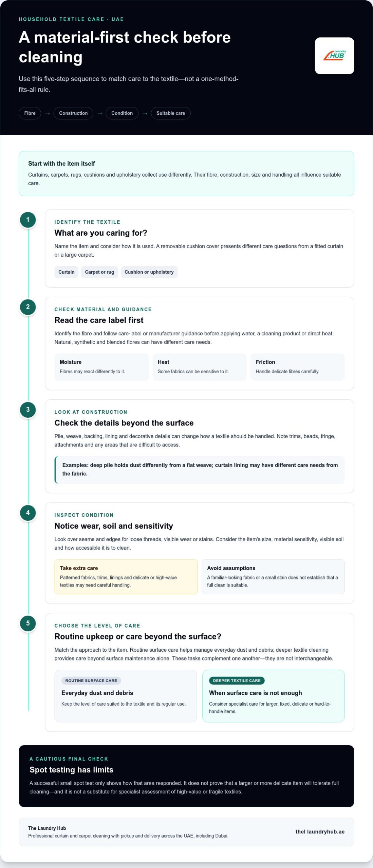Open the laundryhub.ae website link
Viewport: 373px width, 868px height.
[x=320, y=832]
